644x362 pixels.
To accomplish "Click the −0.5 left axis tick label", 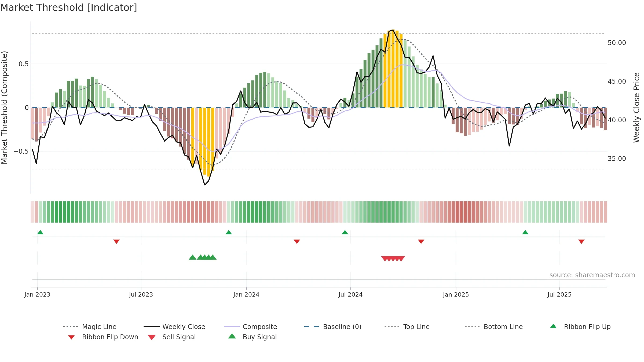I will point(21,152).
